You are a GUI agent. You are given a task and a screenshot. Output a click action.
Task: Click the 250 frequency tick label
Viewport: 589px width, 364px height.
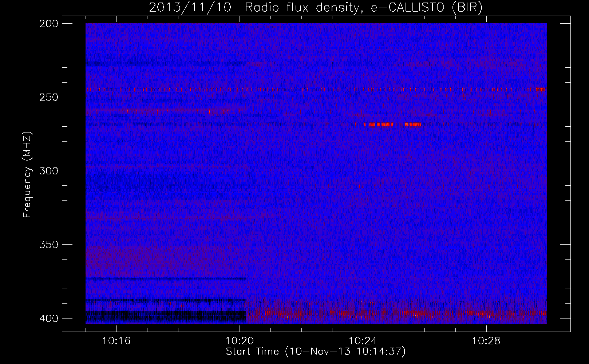point(48,97)
